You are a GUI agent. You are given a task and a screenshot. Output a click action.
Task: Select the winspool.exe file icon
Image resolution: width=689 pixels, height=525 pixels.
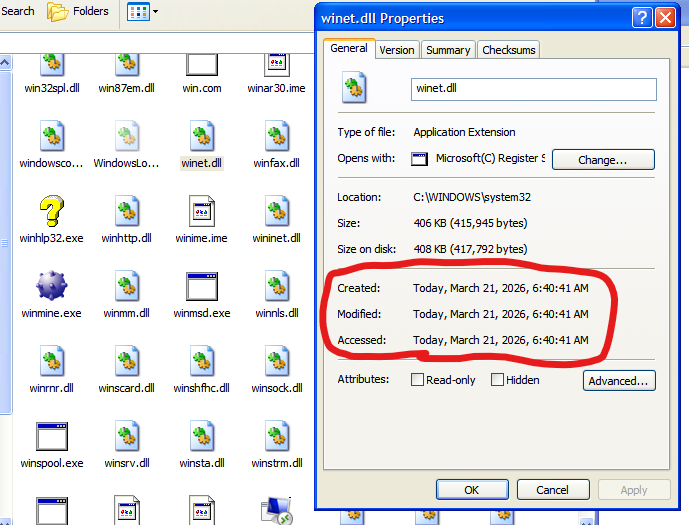[x=51, y=437]
